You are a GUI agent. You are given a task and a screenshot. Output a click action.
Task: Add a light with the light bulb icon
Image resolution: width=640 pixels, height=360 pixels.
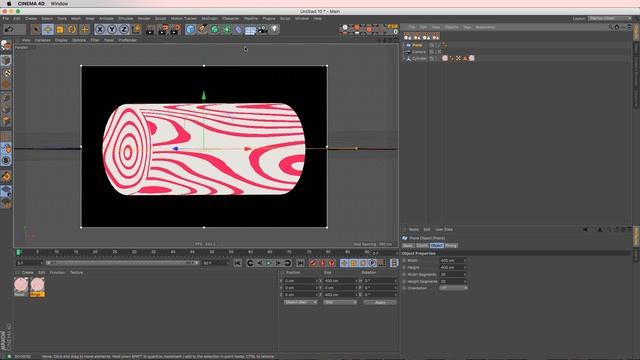pyautogui.click(x=275, y=29)
